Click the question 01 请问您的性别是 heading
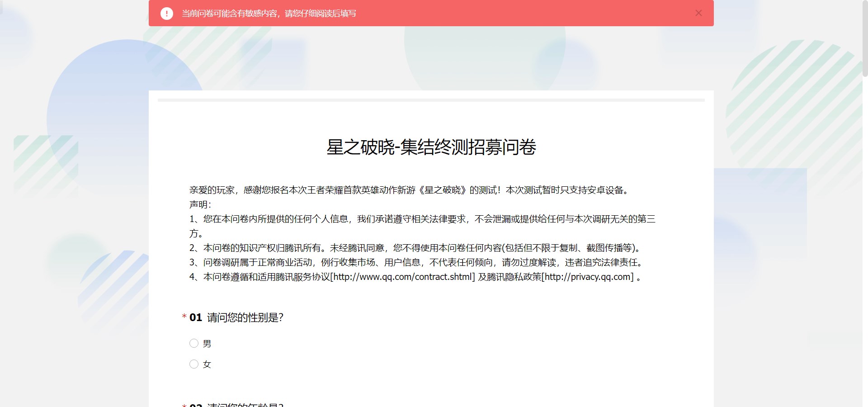This screenshot has width=868, height=407. [x=244, y=317]
